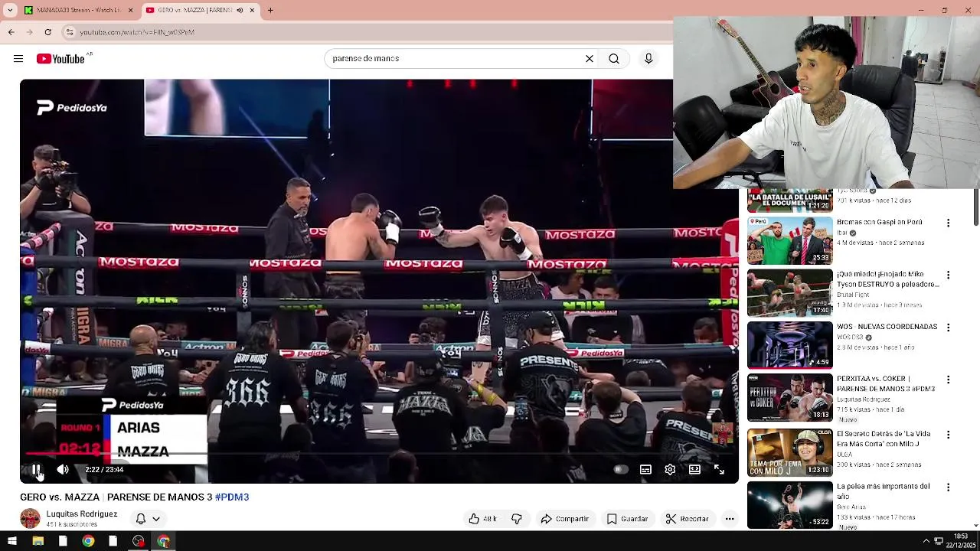Switch to theater mode in the player
This screenshot has height=551, width=980.
[x=694, y=469]
